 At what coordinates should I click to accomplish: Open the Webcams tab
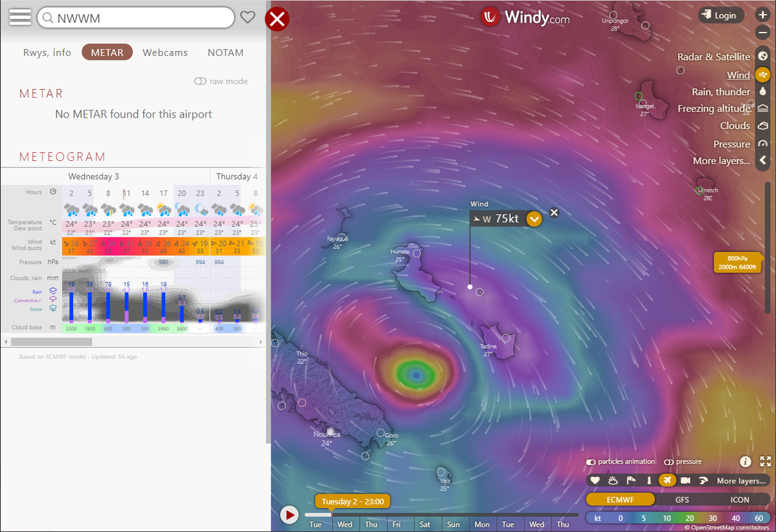[x=165, y=53]
